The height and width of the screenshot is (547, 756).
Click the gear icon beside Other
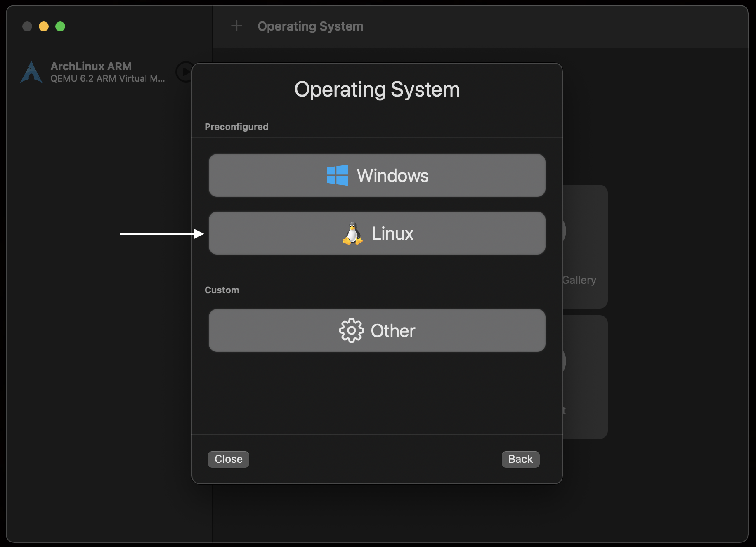(351, 330)
